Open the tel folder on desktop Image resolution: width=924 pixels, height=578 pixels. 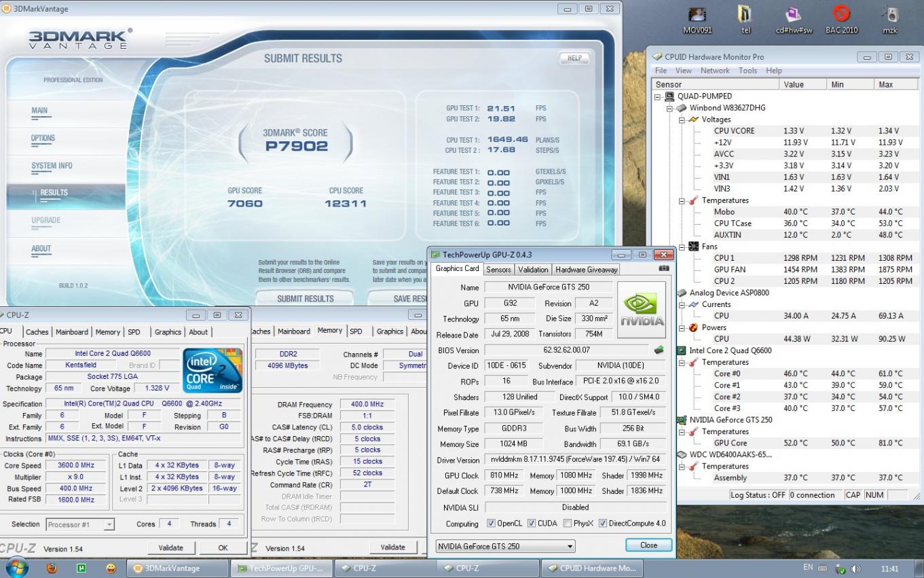(x=745, y=20)
